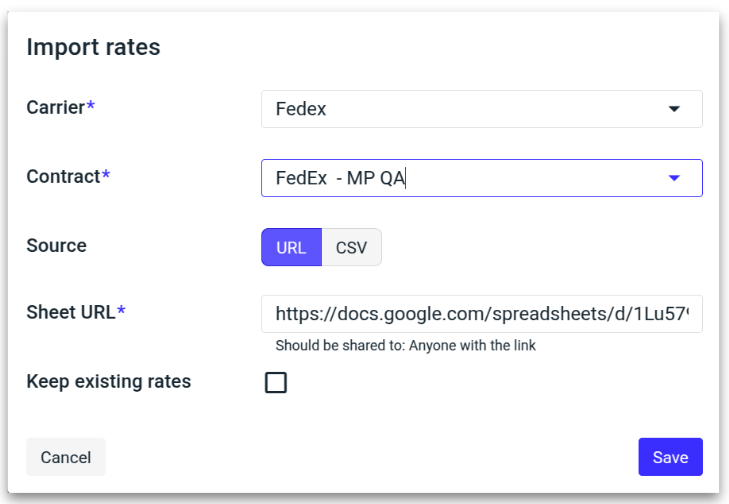Click the Contract field label

click(63, 176)
